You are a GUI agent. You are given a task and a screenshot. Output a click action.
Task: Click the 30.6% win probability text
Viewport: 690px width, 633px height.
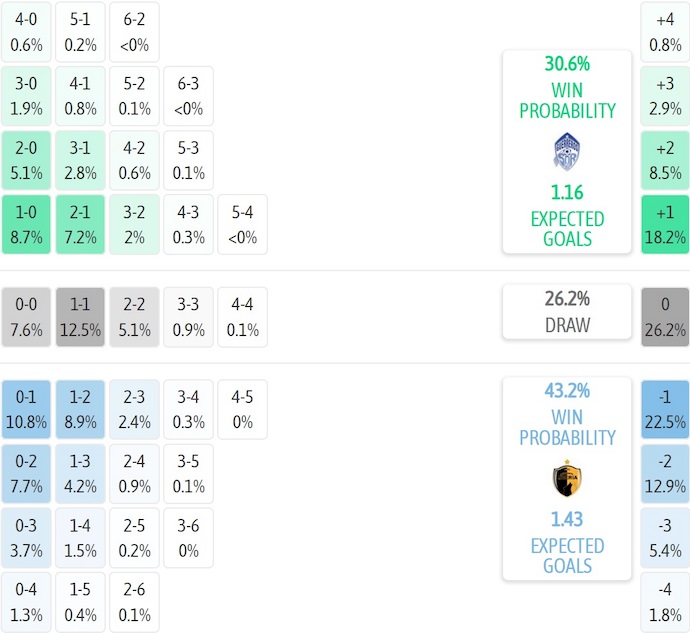567,64
